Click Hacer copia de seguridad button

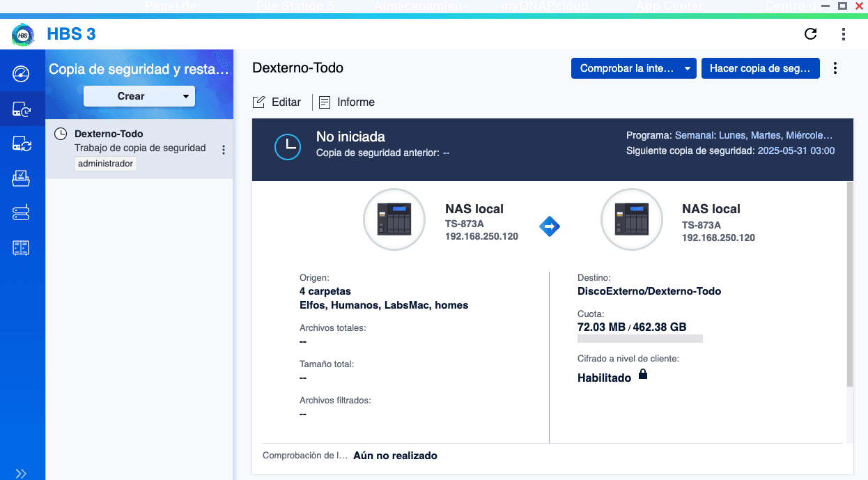coord(760,68)
